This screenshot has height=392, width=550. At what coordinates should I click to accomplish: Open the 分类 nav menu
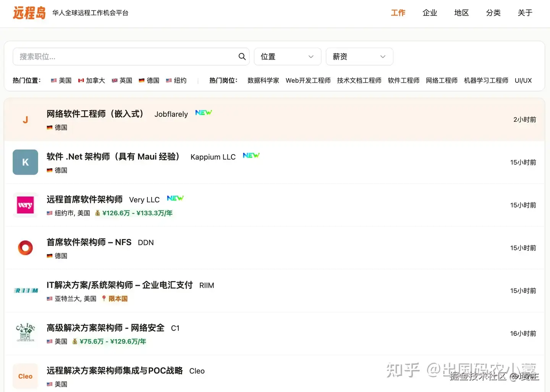pyautogui.click(x=493, y=13)
